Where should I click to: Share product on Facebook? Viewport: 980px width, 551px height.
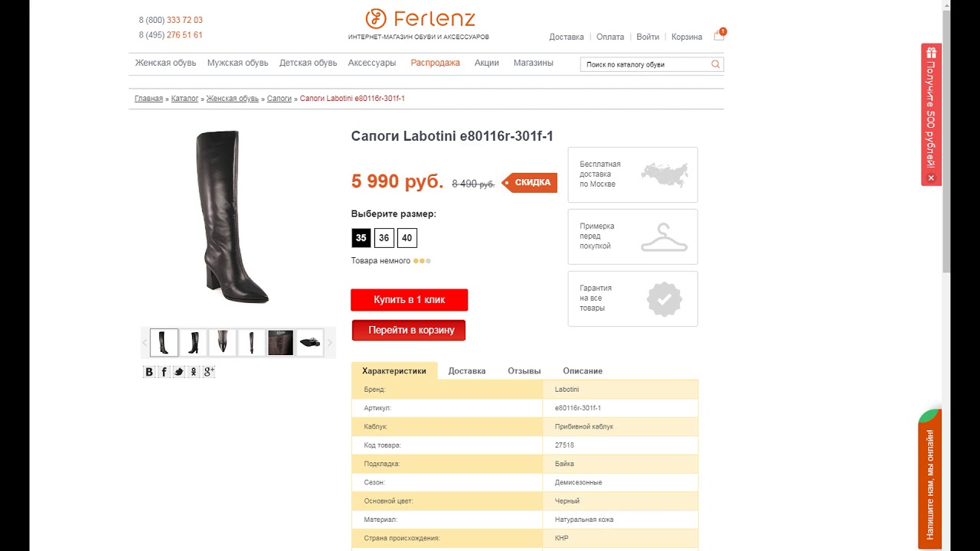tap(164, 372)
